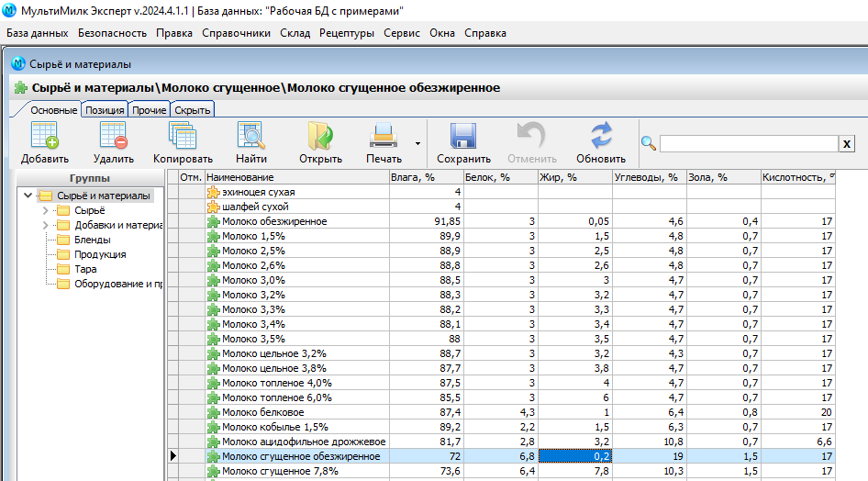Save changes with the Сохранить icon
This screenshot has width=868, height=481.
point(463,136)
